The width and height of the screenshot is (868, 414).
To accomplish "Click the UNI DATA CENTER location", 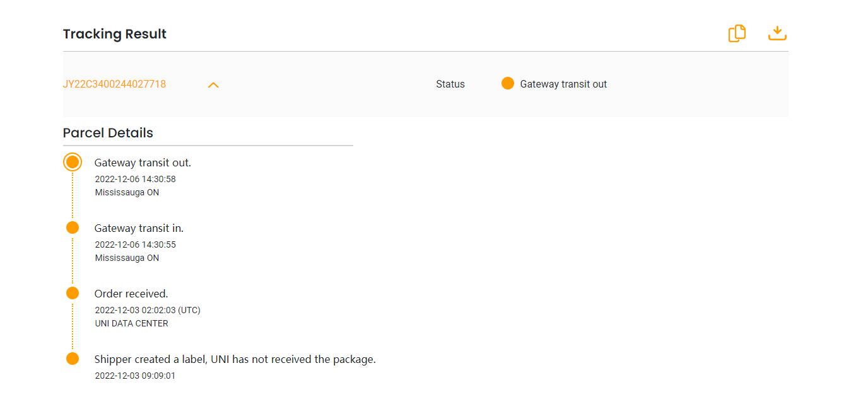I will (x=131, y=323).
